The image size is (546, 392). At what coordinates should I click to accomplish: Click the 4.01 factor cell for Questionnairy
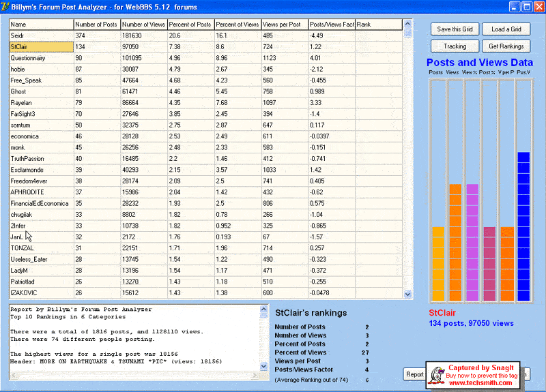click(x=332, y=58)
